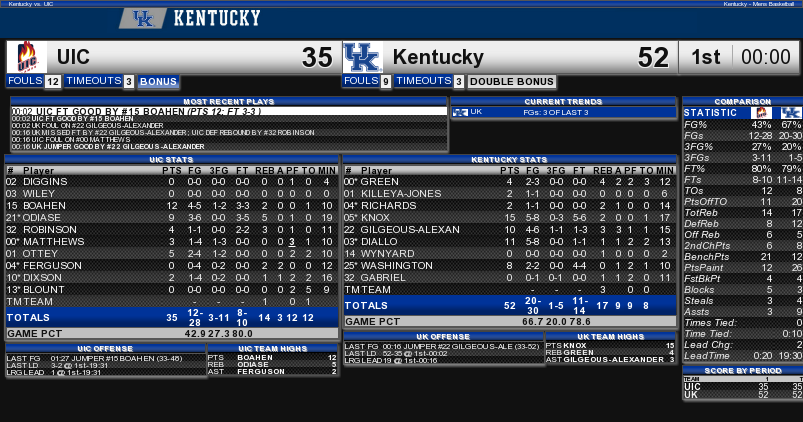The image size is (803, 422).
Task: Select the top highlighted play in Most Recent Plays
Action: [x=228, y=109]
